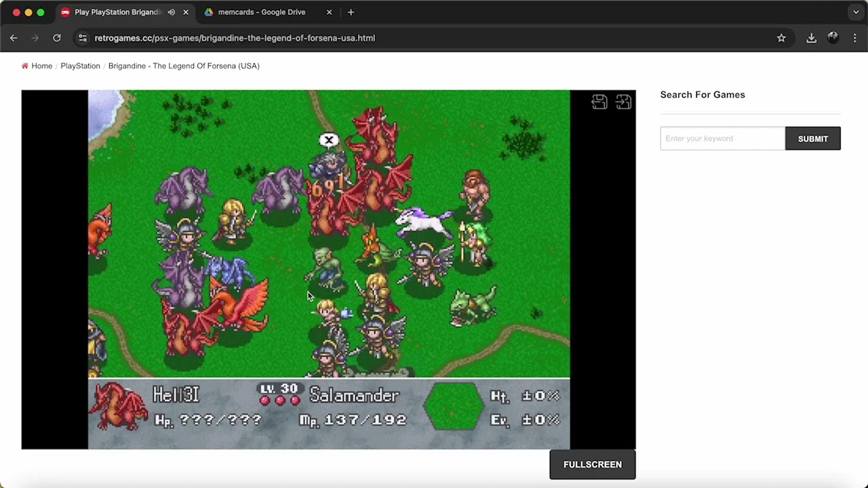Screen dimensions: 868x488
Task: Close the memcards Google Drive tab
Action: click(x=330, y=12)
